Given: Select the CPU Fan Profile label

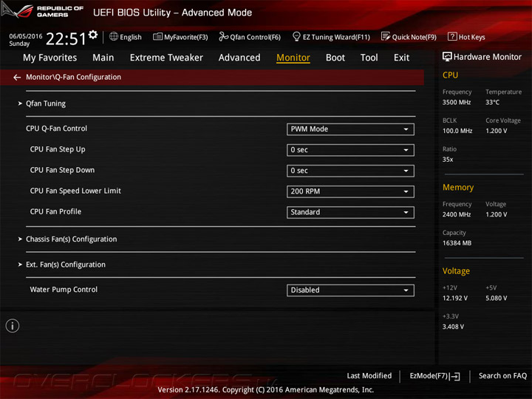Looking at the screenshot, I should pyautogui.click(x=55, y=212).
